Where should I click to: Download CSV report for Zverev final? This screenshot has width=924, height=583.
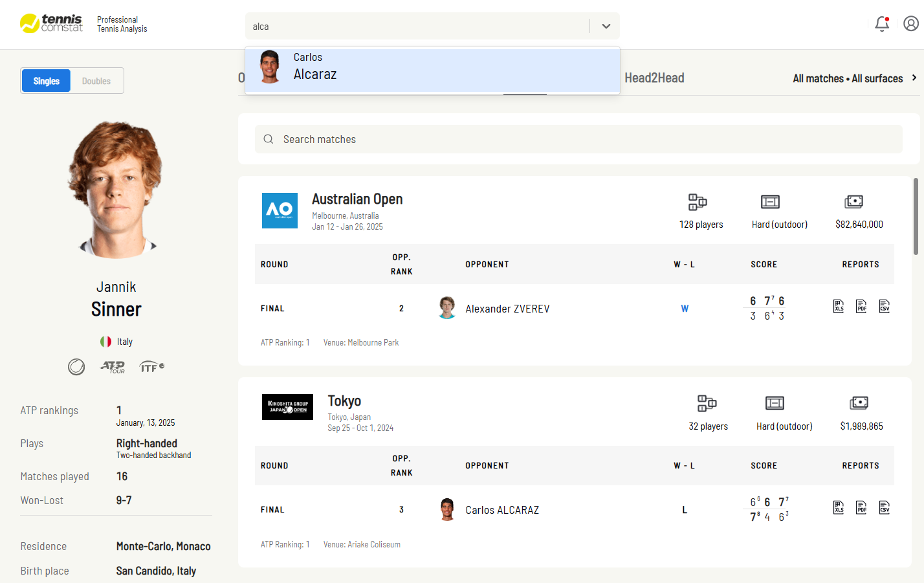coord(885,306)
